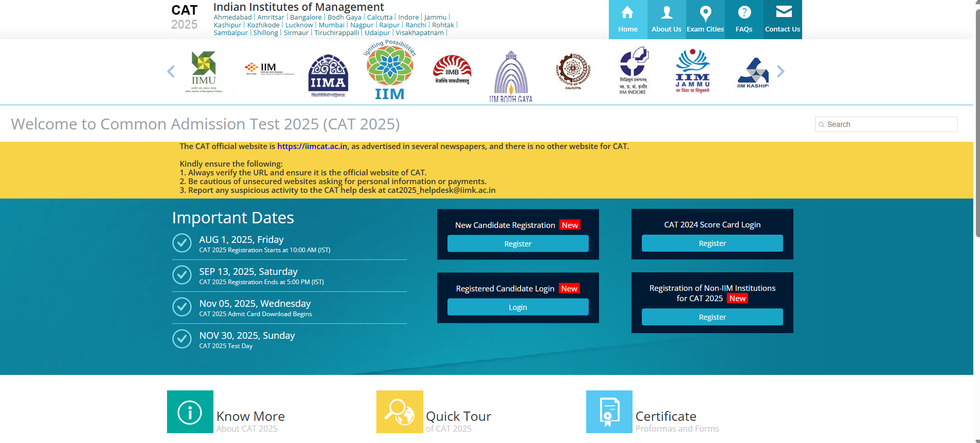980x443 pixels.
Task: Open the Jammu institute link
Action: 436,18
